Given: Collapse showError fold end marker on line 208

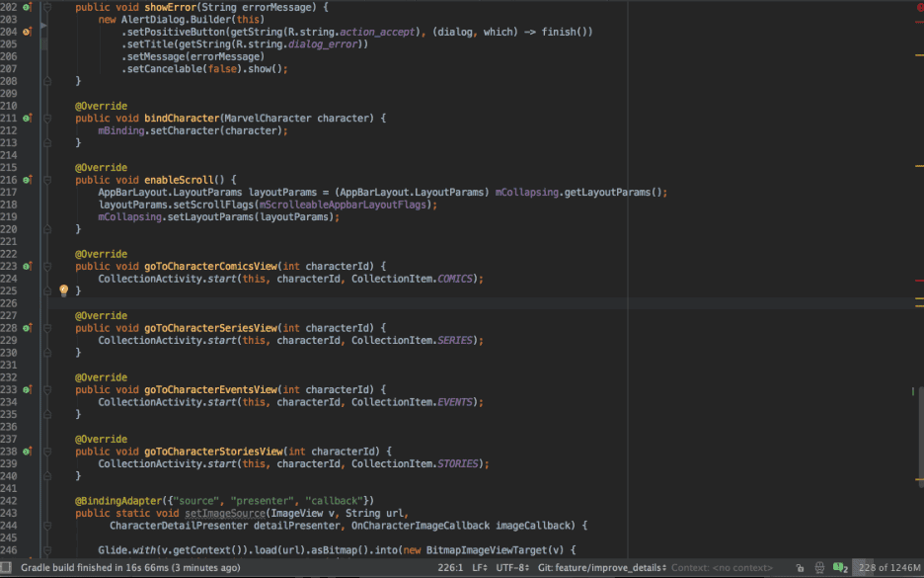Looking at the screenshot, I should (x=47, y=81).
